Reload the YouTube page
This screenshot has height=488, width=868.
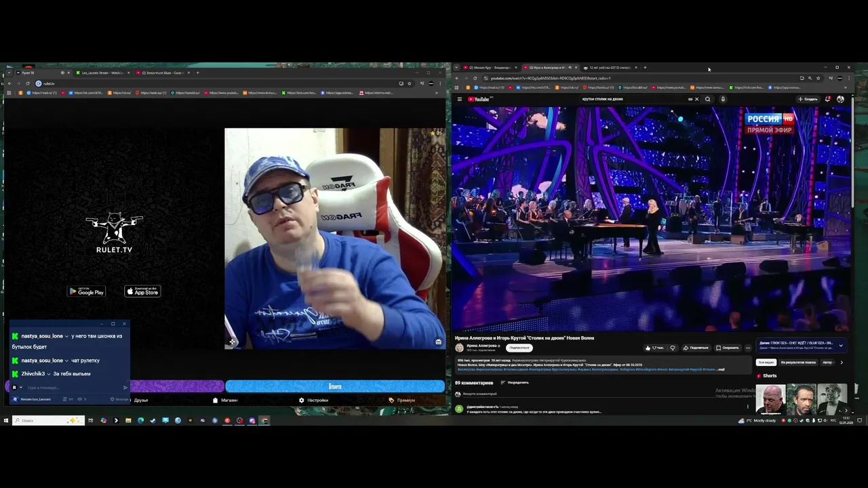(475, 79)
